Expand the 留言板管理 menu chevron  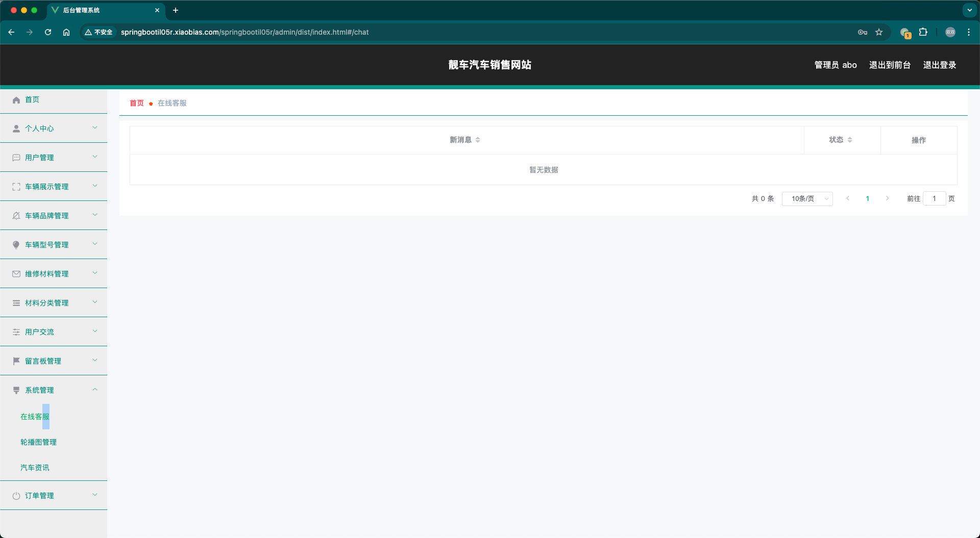[x=95, y=360]
